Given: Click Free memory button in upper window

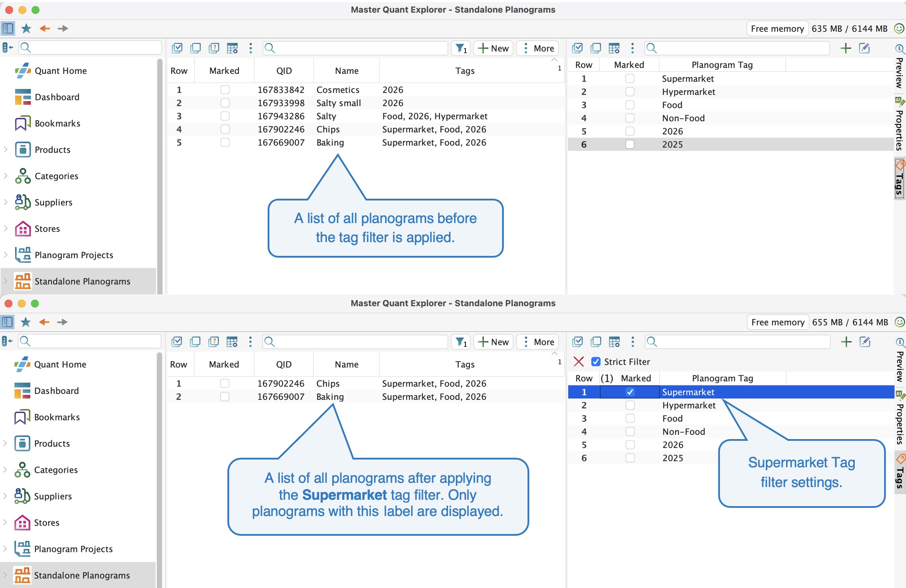Looking at the screenshot, I should [x=777, y=29].
